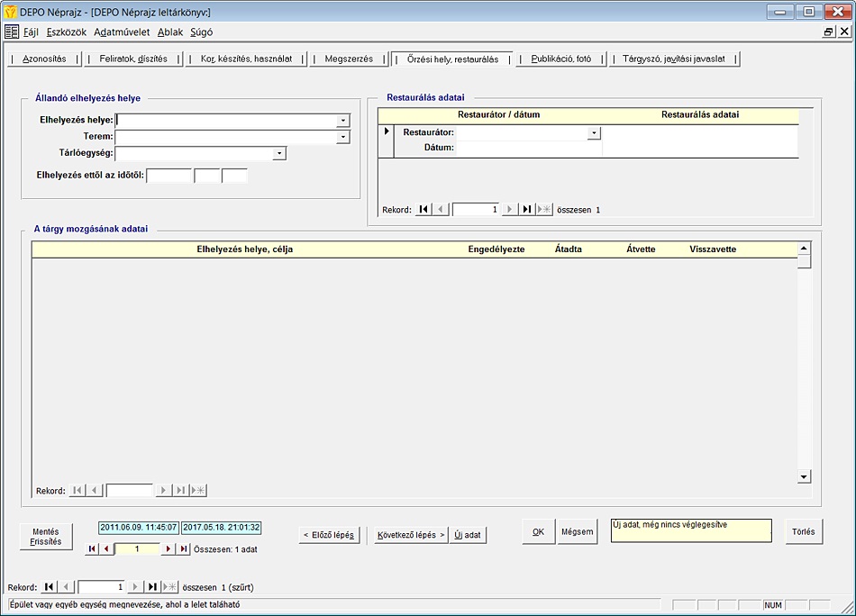Viewport: 856px width, 616px height.
Task: Open the form control icon left of Fájl
Action: [x=12, y=32]
